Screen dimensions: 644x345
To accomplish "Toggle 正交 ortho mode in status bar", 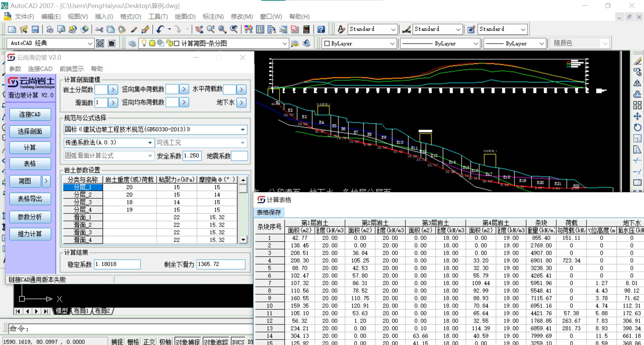I will coord(149,342).
